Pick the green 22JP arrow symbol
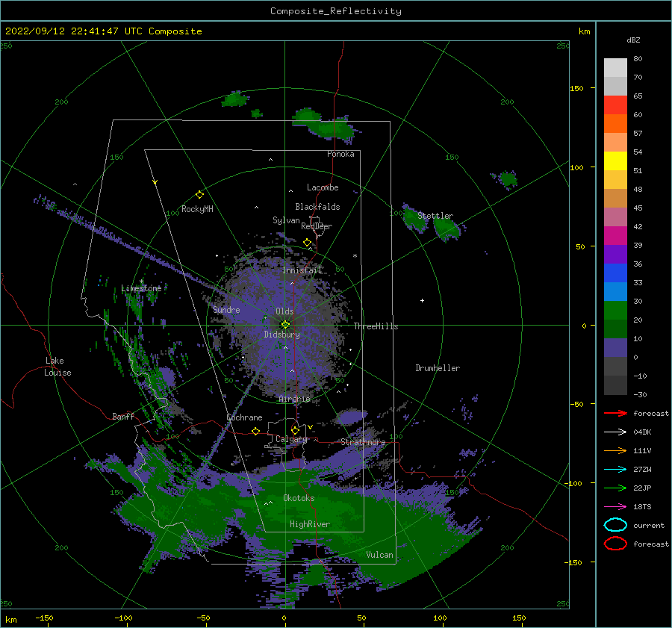This screenshot has width=672, height=628. click(x=615, y=488)
